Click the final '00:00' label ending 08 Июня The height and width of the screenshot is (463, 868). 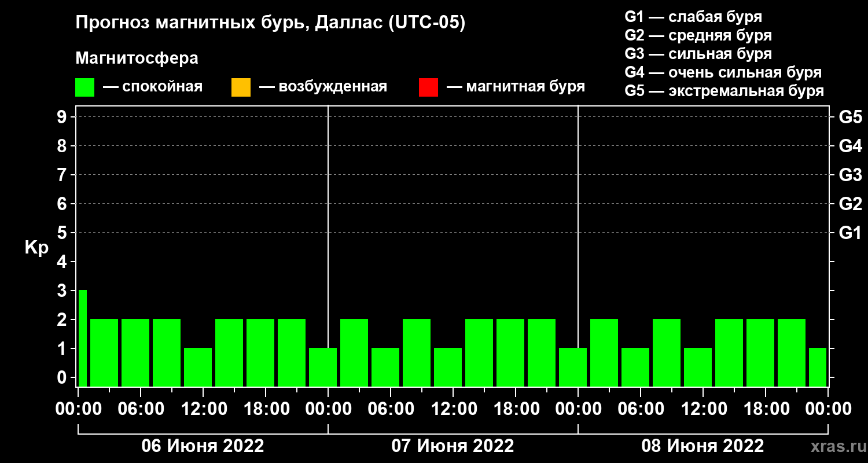[828, 409]
